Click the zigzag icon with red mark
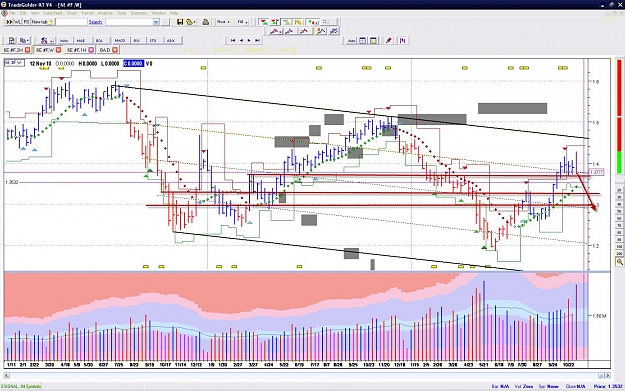The height and width of the screenshot is (391, 625). (x=320, y=31)
